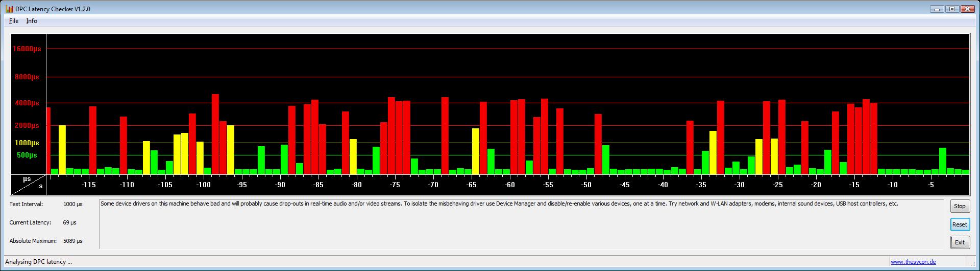Click the Exit button
This screenshot has width=980, height=271.
point(960,242)
